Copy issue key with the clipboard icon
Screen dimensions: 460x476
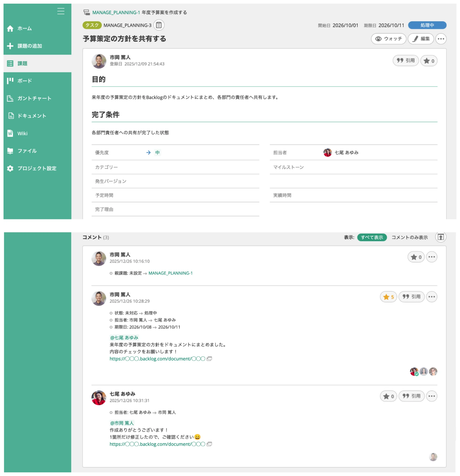coord(159,25)
